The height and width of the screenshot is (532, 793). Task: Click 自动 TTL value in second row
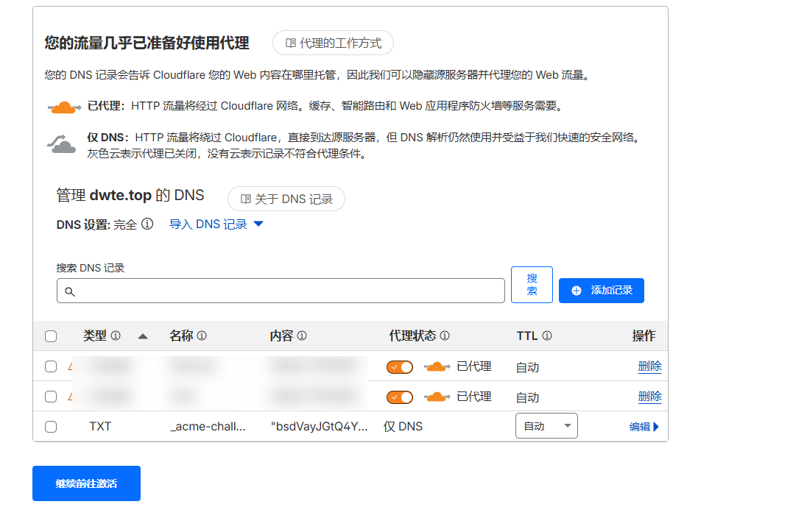[527, 397]
